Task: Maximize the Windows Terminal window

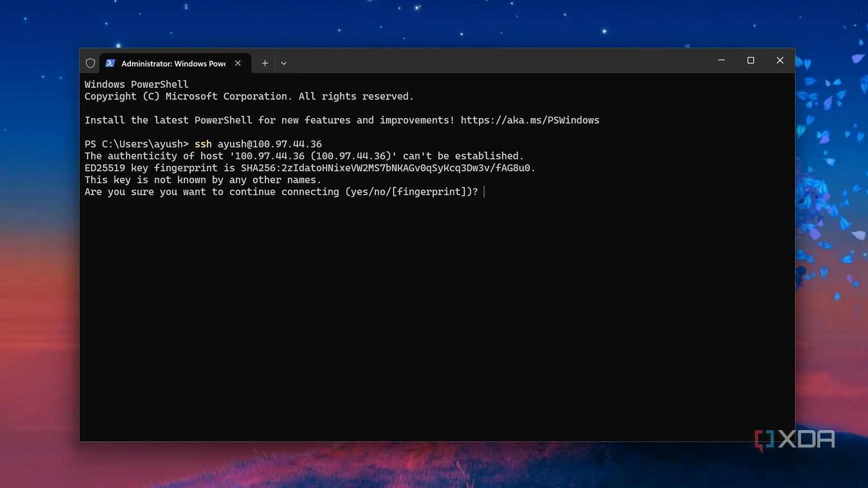Action: pos(750,60)
